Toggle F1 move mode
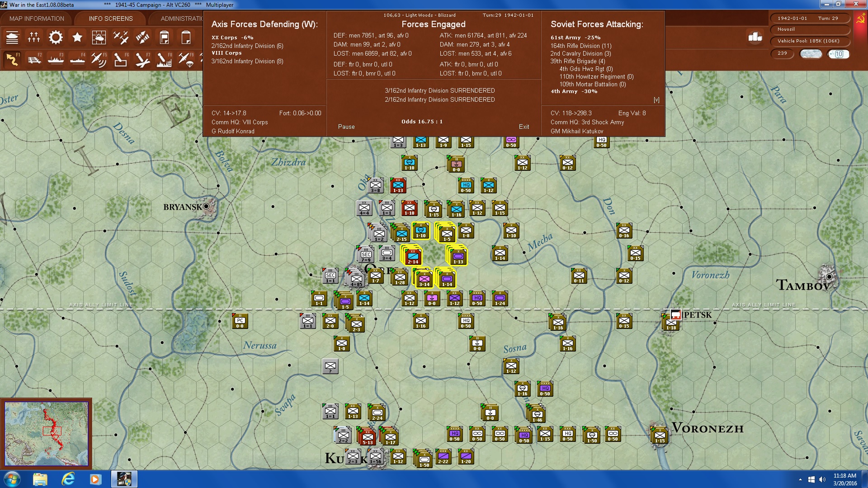 pyautogui.click(x=12, y=60)
